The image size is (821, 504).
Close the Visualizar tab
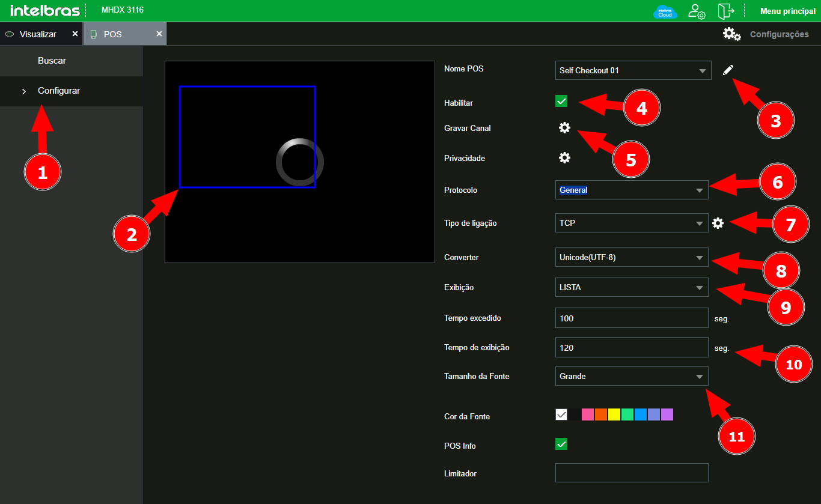75,34
